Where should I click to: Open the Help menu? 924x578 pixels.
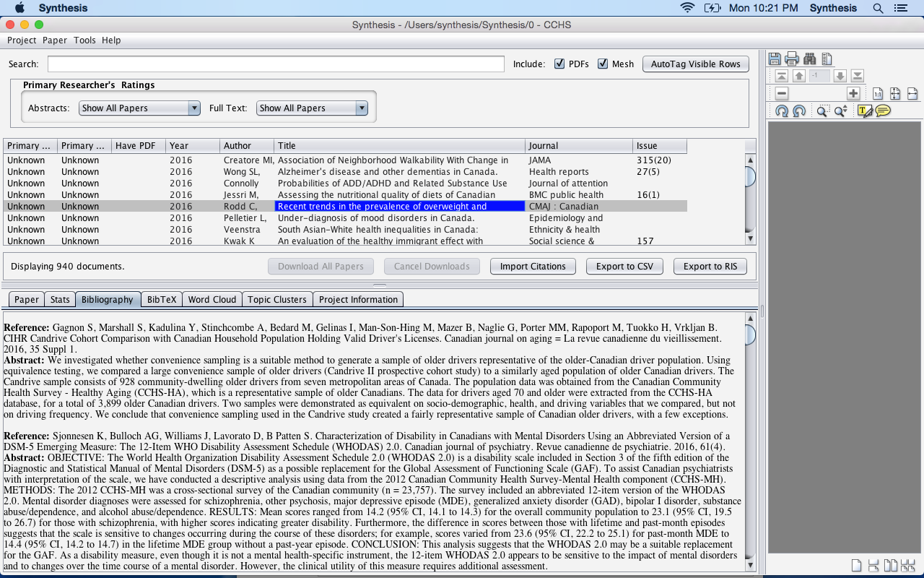111,40
